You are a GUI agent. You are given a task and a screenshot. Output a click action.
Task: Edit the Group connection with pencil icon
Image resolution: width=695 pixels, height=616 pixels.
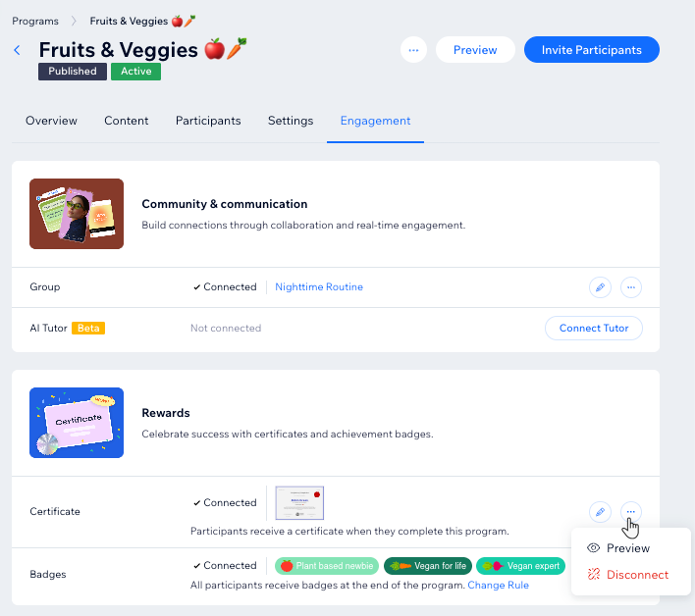coord(600,287)
